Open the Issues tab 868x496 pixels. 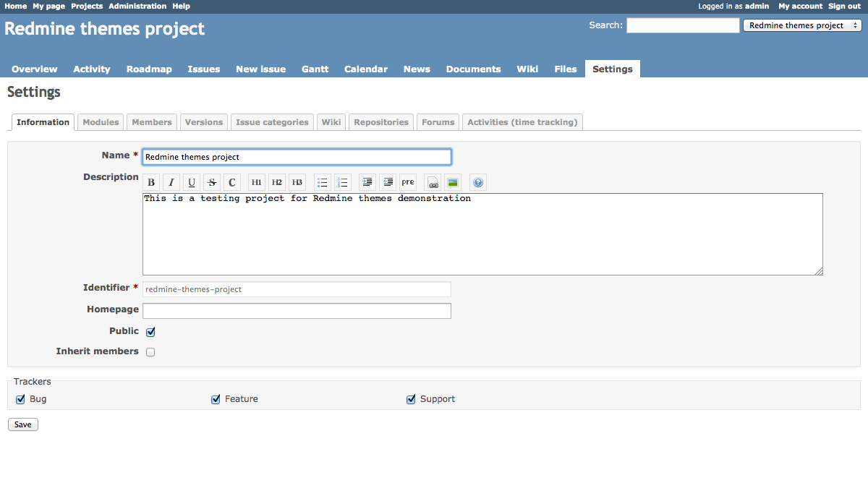point(204,69)
